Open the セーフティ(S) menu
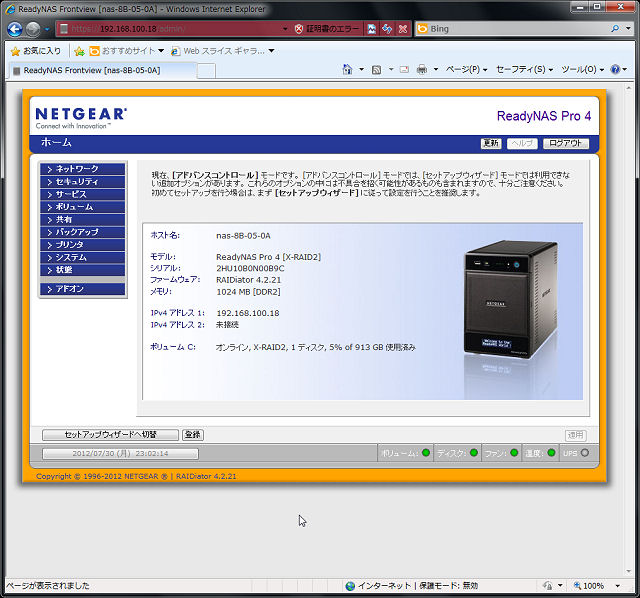Viewport: 640px width, 598px height. click(524, 70)
